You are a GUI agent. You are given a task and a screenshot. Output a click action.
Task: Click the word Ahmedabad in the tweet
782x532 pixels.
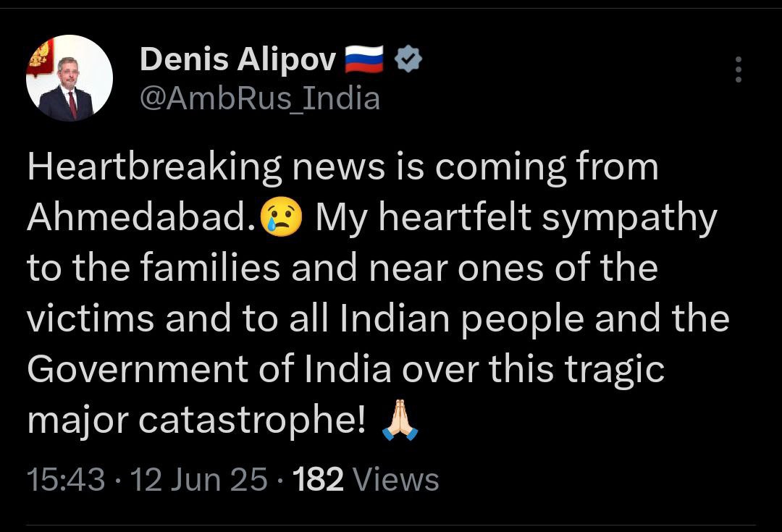(x=143, y=217)
